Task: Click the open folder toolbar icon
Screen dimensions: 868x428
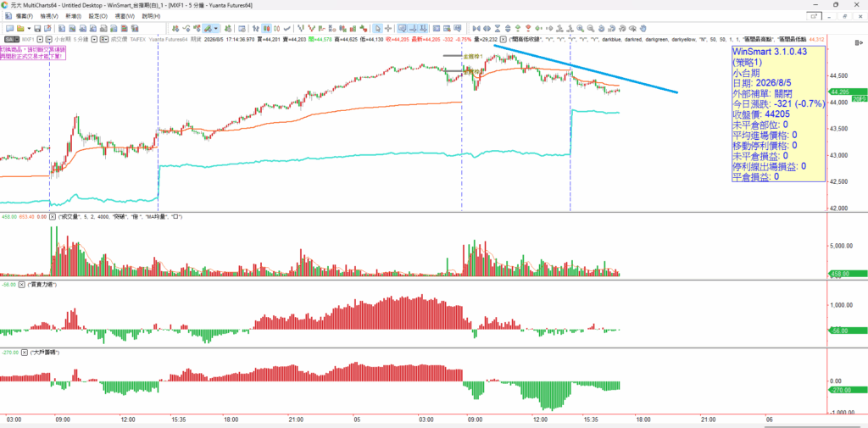Action: click(20, 28)
